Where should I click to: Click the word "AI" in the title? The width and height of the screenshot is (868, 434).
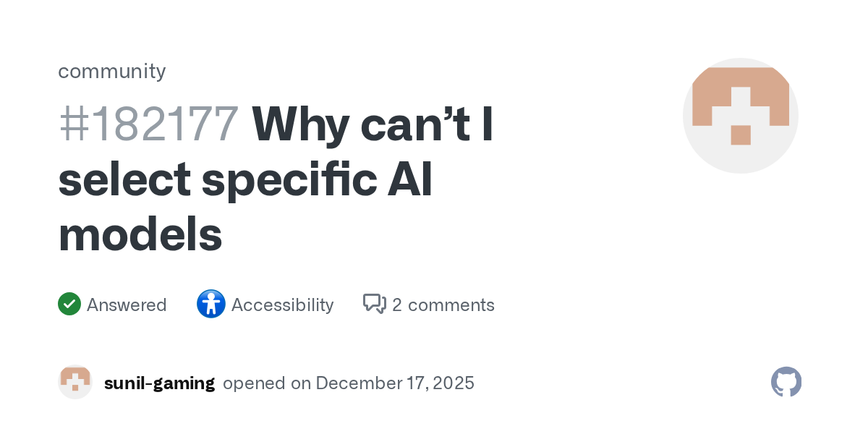point(409,179)
